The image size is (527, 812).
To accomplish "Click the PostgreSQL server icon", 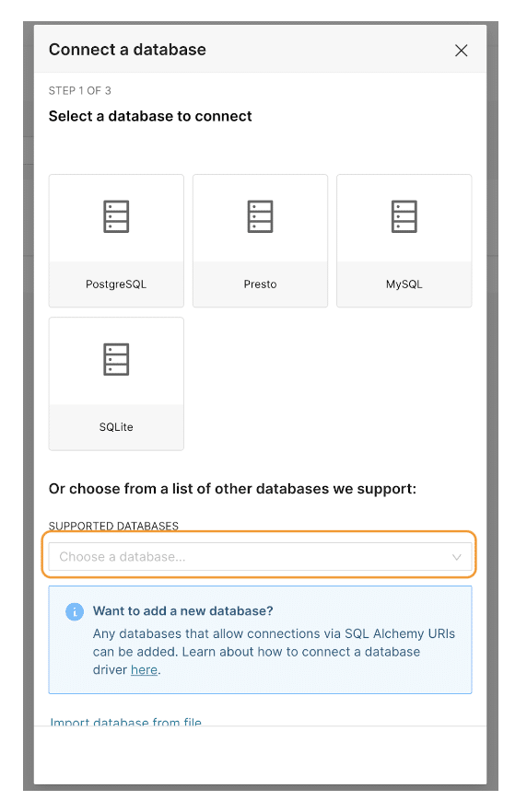I will [116, 216].
